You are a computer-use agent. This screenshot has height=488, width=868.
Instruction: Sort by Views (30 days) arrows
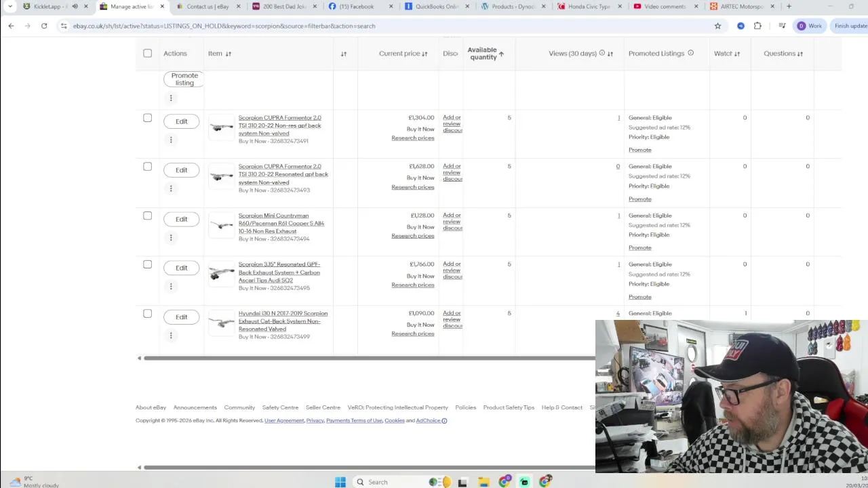click(x=610, y=54)
